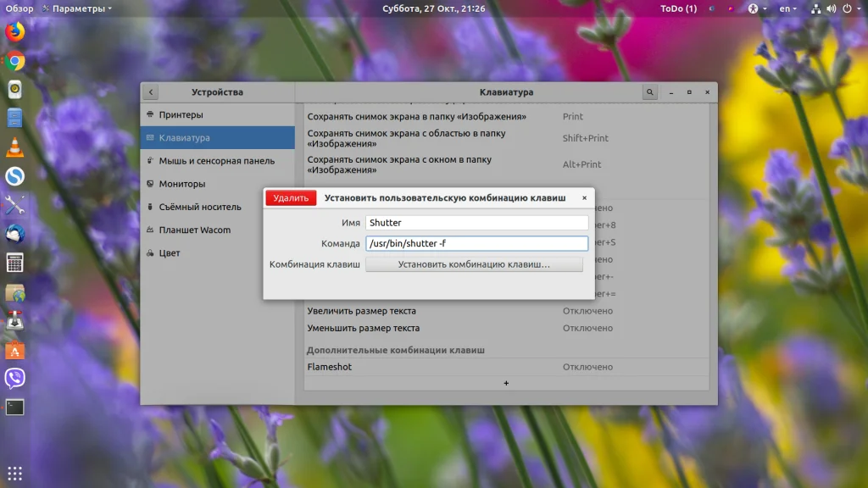Viewport: 868px width, 488px height.
Task: Click the Print shortcut value
Action: point(572,116)
